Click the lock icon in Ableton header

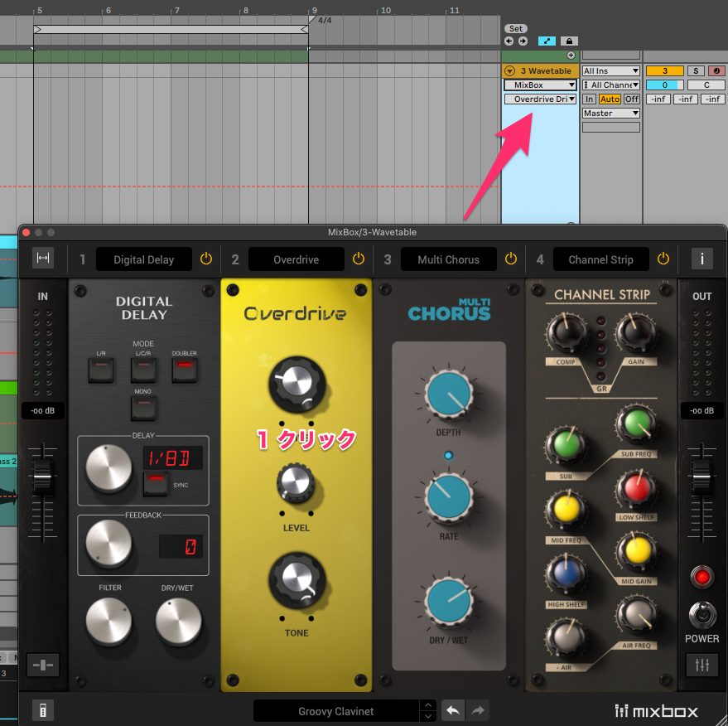(x=569, y=41)
